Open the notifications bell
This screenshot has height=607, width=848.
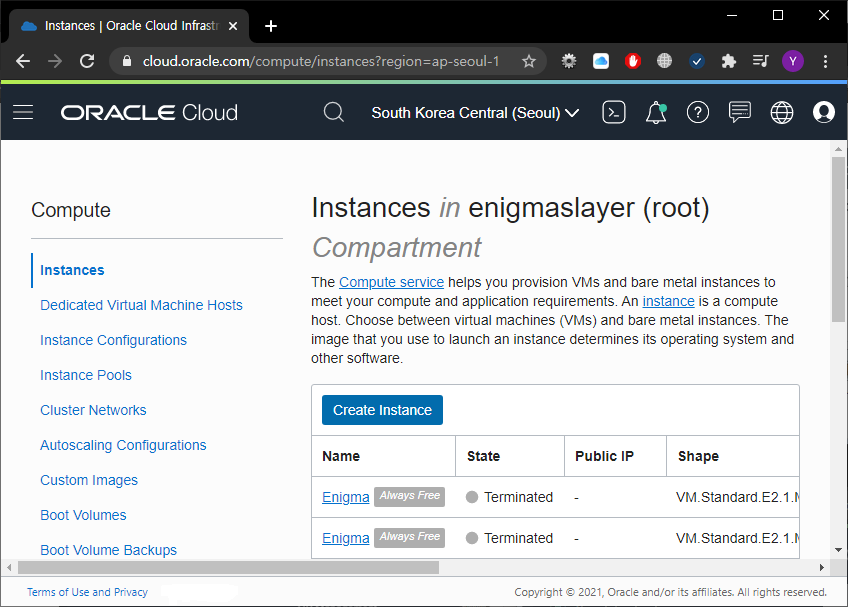pyautogui.click(x=656, y=112)
